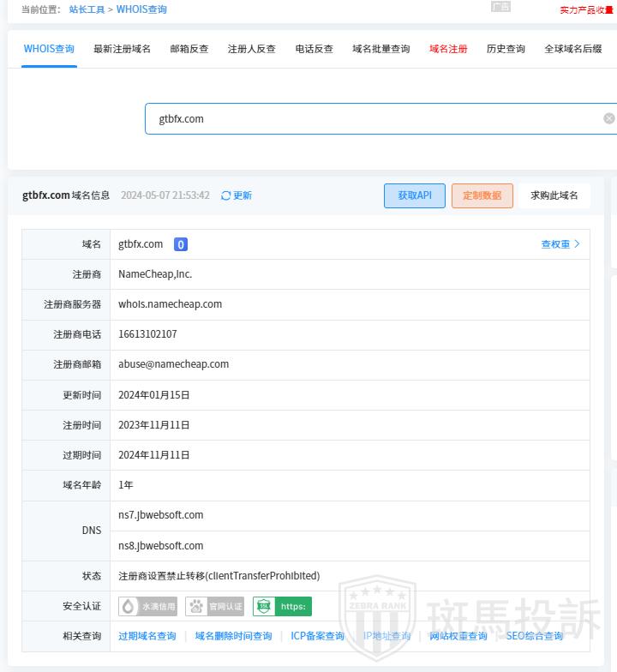Click the 水滴信用 certification badge
The width and height of the screenshot is (617, 672).
[147, 607]
